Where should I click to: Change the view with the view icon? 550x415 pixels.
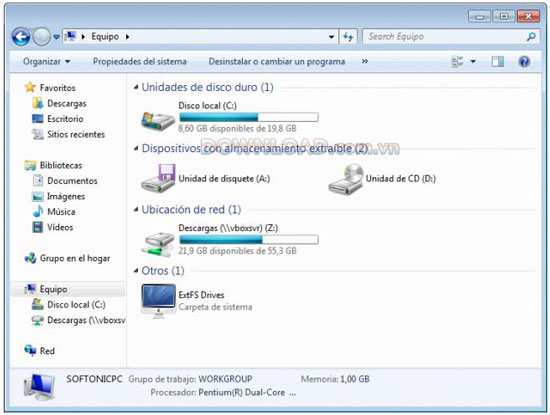457,62
